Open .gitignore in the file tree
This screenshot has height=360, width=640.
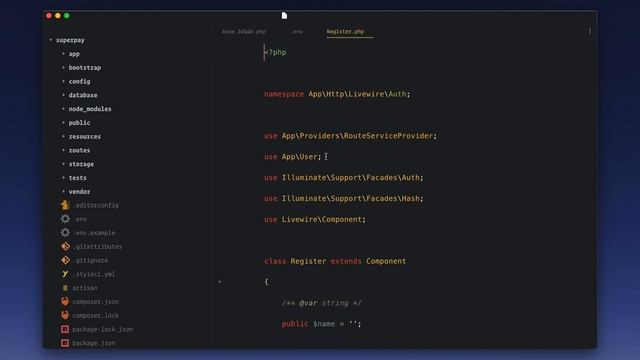90,260
